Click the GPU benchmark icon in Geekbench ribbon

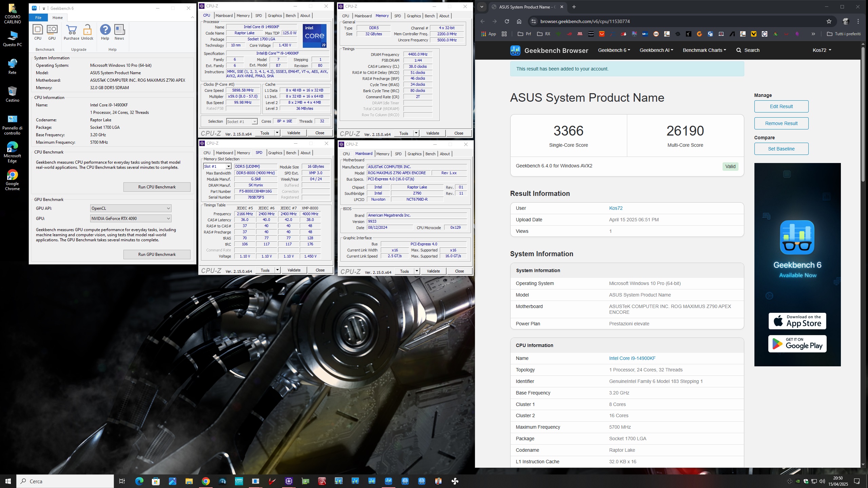click(x=52, y=30)
